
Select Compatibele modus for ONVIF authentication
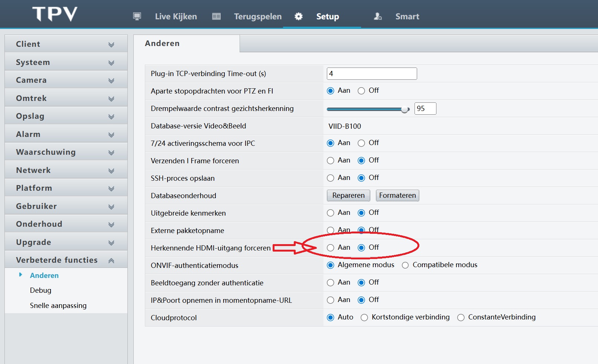pos(405,265)
